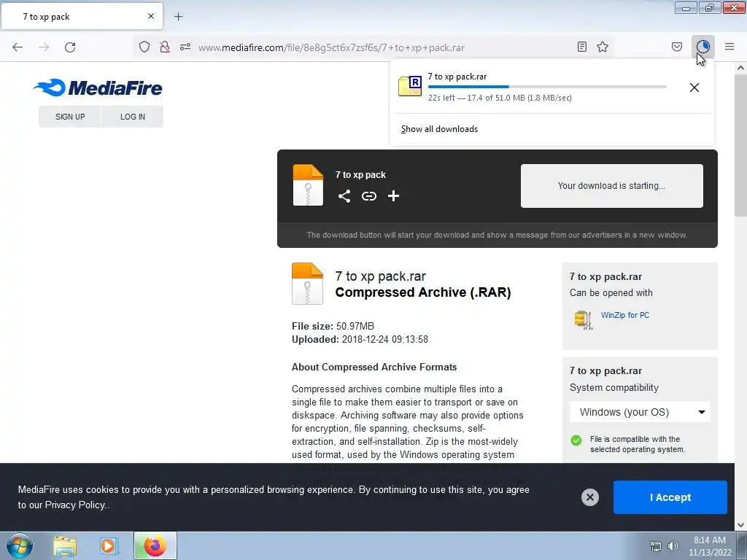The image size is (747, 560).
Task: Launch Windows Media Player from taskbar
Action: [109, 546]
